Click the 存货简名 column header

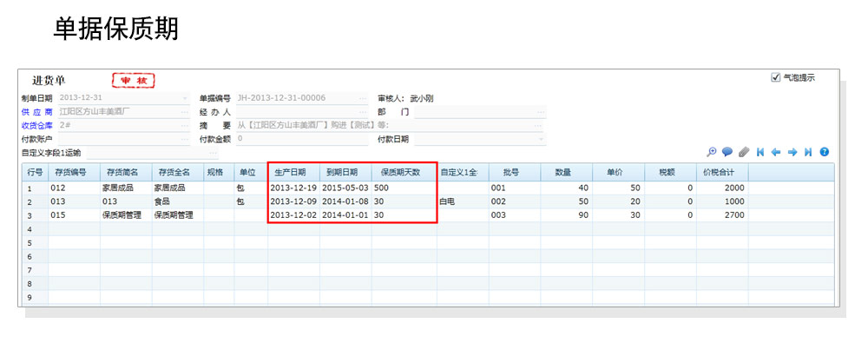126,172
